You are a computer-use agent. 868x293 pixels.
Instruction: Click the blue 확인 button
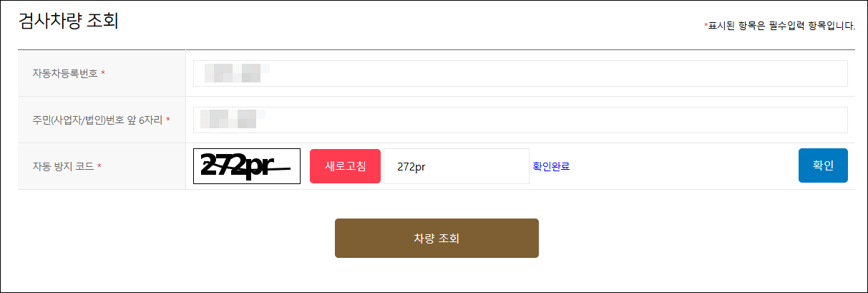point(823,165)
